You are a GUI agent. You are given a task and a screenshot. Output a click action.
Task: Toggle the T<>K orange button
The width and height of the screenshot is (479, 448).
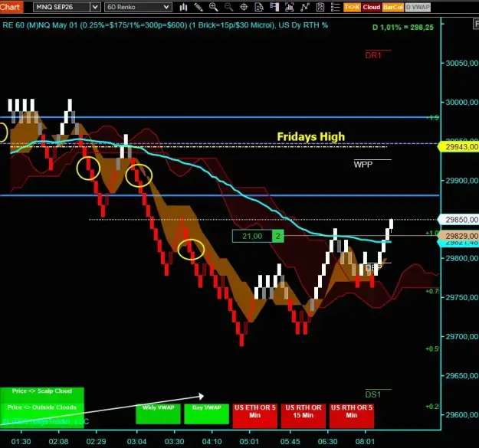click(352, 7)
